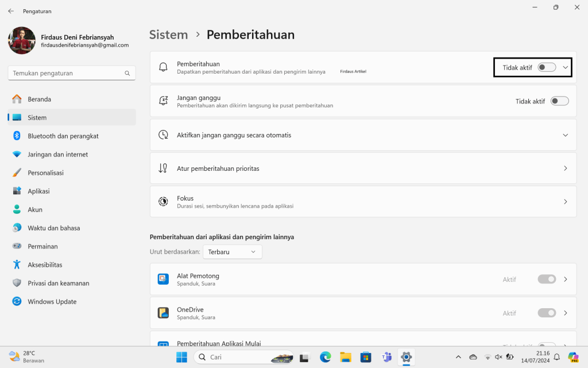Click the Temukan pengaturan search field

[66, 74]
